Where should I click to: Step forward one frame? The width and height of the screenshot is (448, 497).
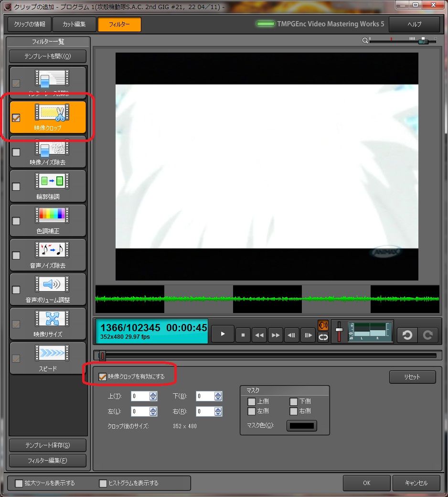click(308, 335)
